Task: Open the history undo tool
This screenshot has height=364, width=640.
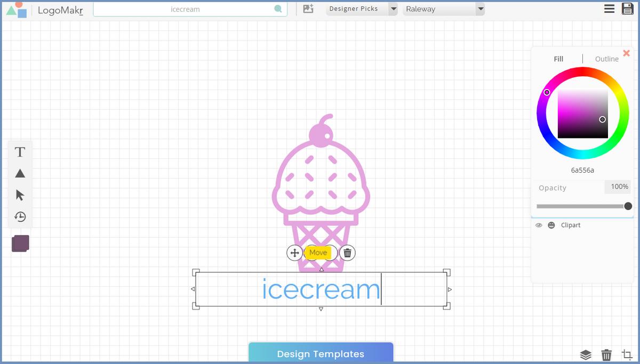Action: coord(20,216)
